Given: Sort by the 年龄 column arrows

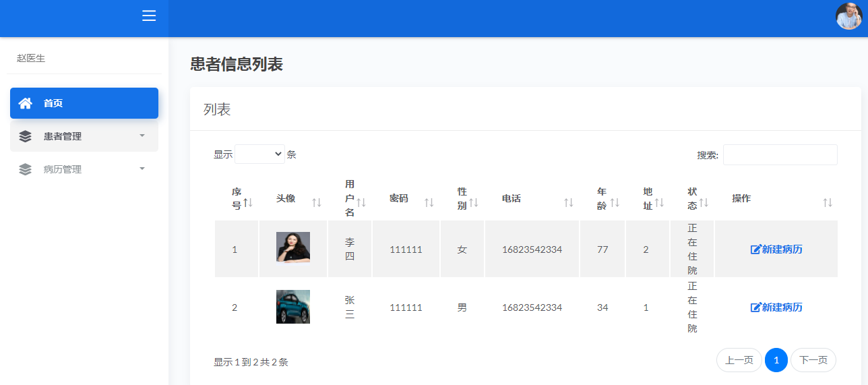Looking at the screenshot, I should [615, 203].
